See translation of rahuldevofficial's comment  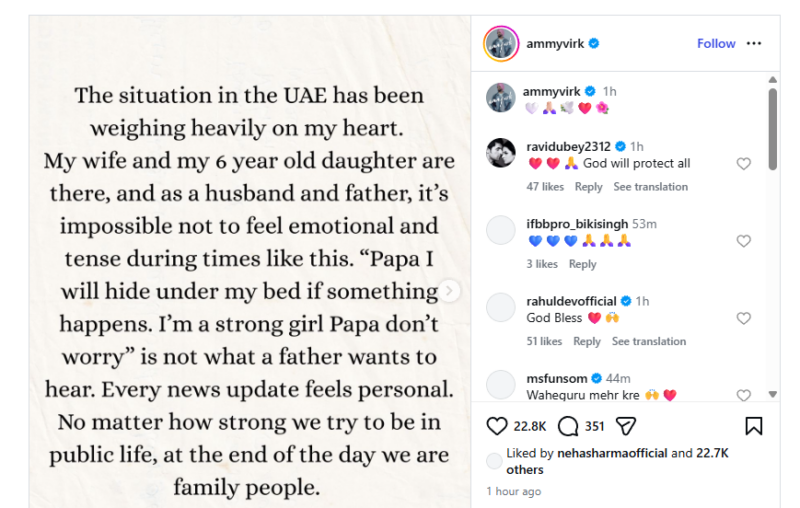pos(649,341)
